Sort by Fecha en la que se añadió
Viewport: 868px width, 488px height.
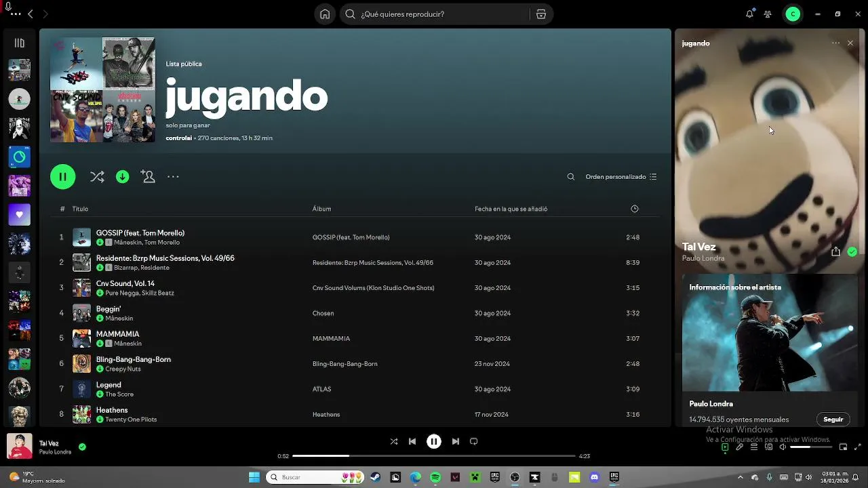pyautogui.click(x=511, y=209)
